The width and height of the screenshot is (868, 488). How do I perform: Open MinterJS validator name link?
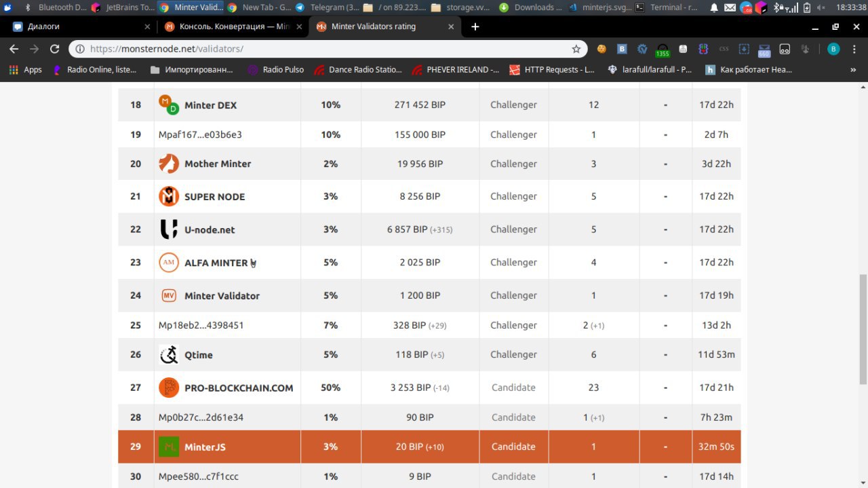[205, 447]
